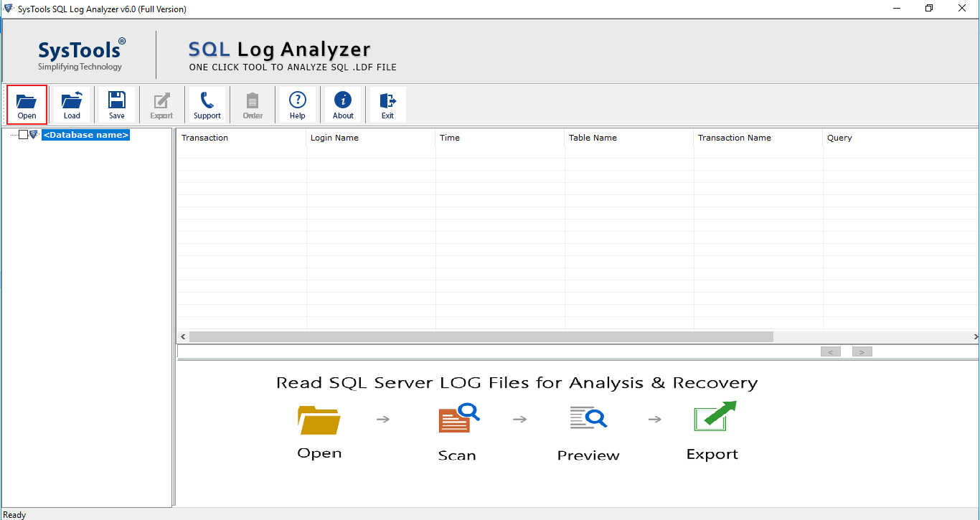
Task: Exit the application via Exit icon
Action: coord(388,105)
